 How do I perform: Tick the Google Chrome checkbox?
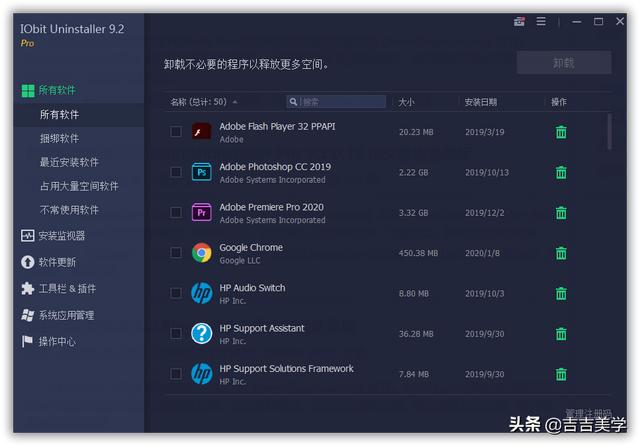tap(176, 253)
